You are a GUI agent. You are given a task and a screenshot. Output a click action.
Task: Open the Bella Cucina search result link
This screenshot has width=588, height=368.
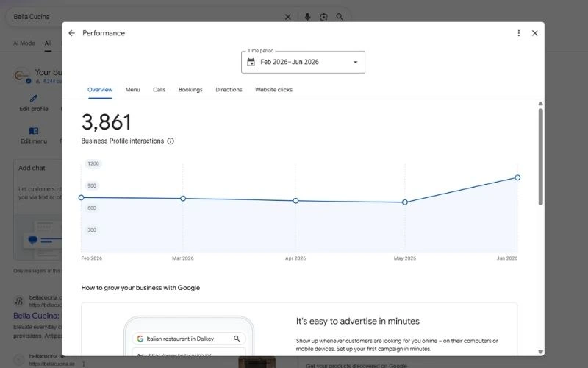(36, 316)
